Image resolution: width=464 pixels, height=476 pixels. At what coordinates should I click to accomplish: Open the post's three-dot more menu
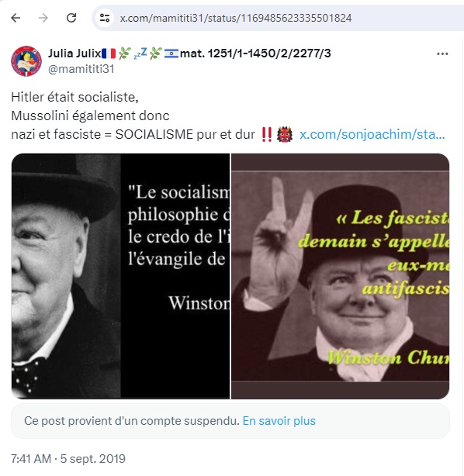442,53
